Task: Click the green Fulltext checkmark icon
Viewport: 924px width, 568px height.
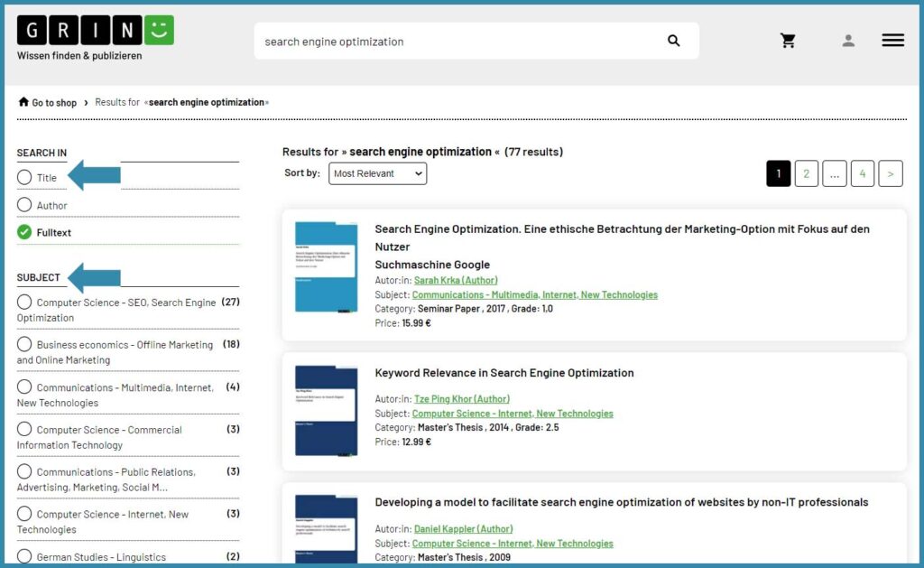Action: coord(24,232)
